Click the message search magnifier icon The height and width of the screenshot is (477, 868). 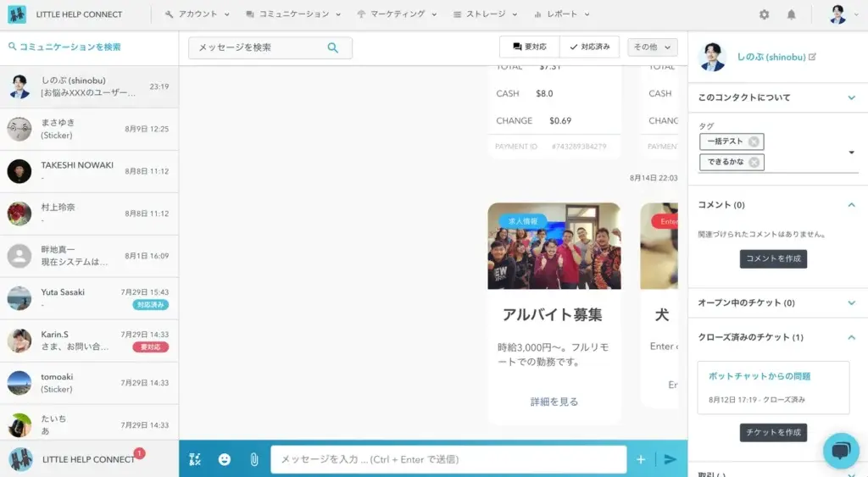click(x=333, y=47)
